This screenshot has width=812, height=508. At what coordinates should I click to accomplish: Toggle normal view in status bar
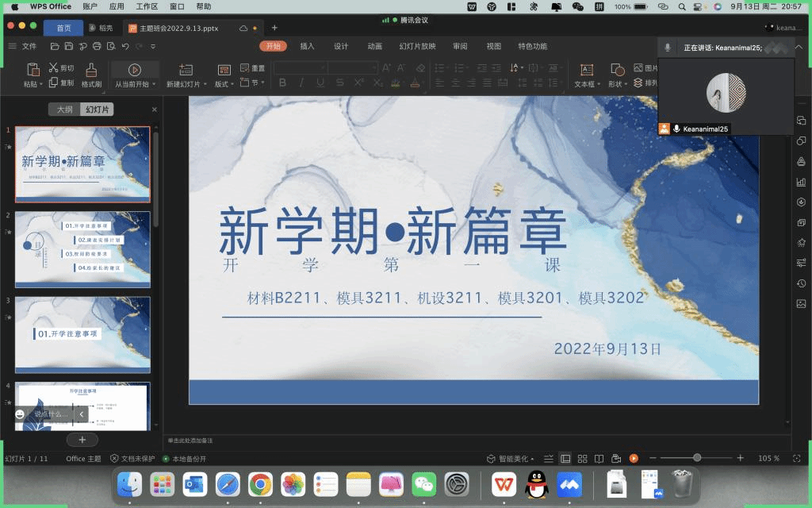click(x=565, y=459)
